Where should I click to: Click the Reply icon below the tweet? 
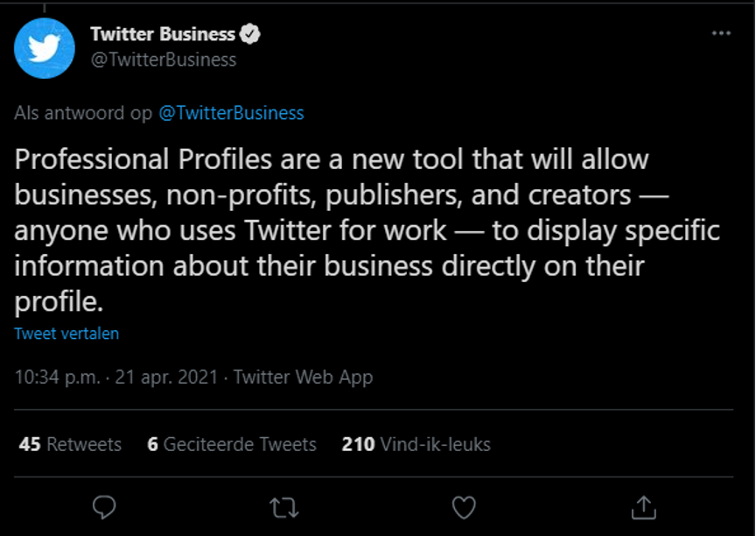point(104,506)
